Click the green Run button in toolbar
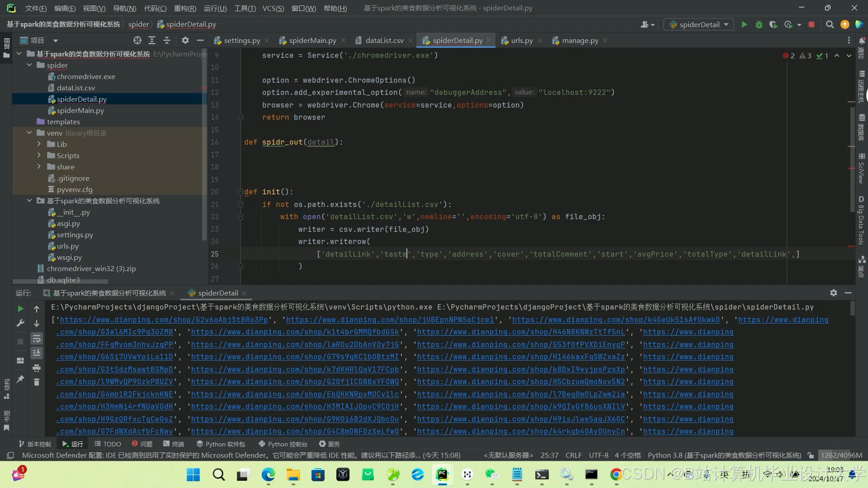Image resolution: width=868 pixels, height=488 pixels. coord(744,25)
